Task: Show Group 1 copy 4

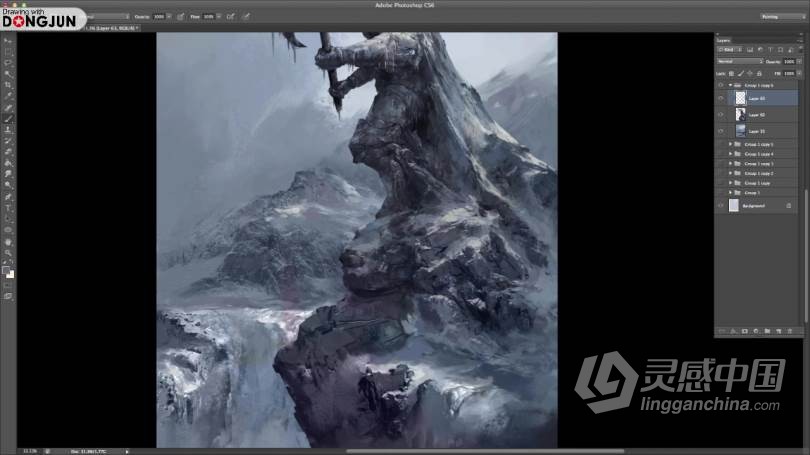Action: click(x=721, y=154)
